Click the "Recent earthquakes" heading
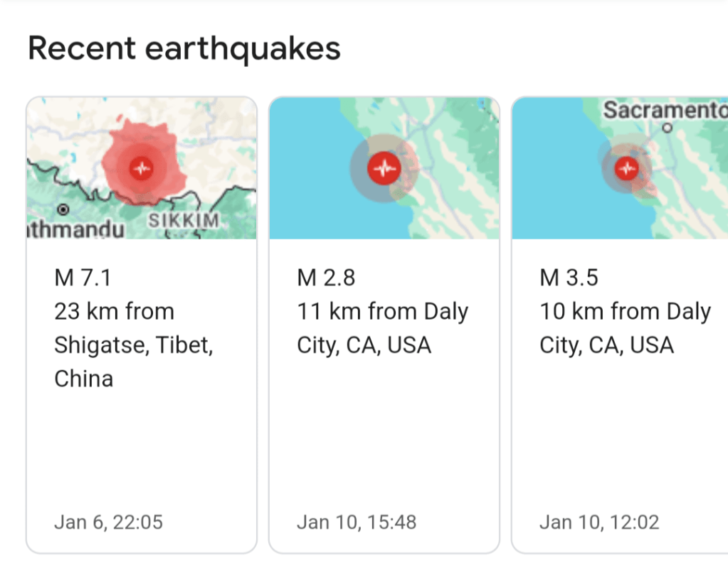Image resolution: width=728 pixels, height=573 pixels. pos(184,48)
